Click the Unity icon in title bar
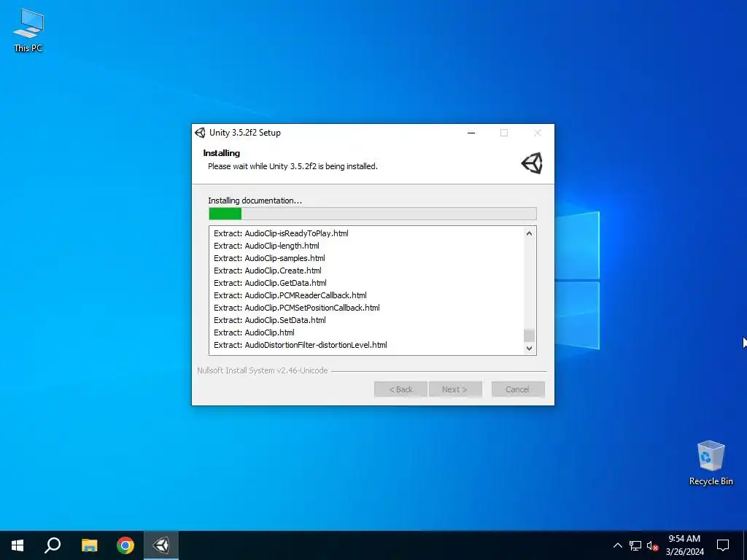The height and width of the screenshot is (560, 747). pyautogui.click(x=200, y=133)
